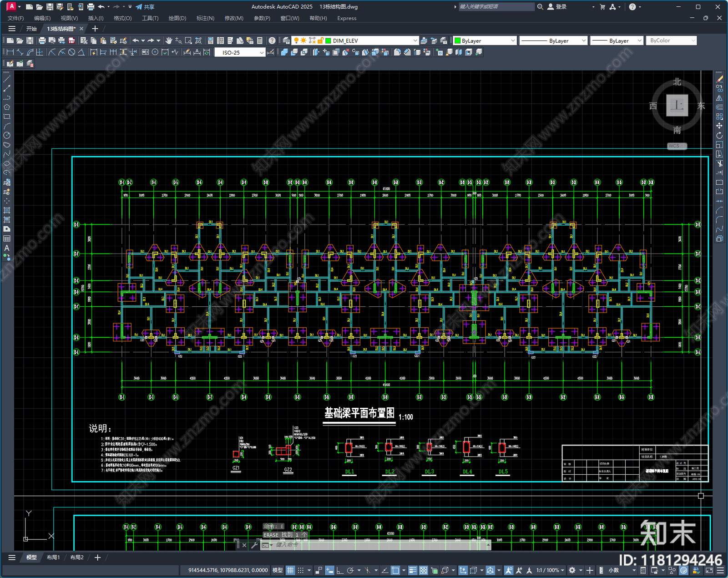
Task: Toggle dynamic input in status bar
Action: (329, 570)
